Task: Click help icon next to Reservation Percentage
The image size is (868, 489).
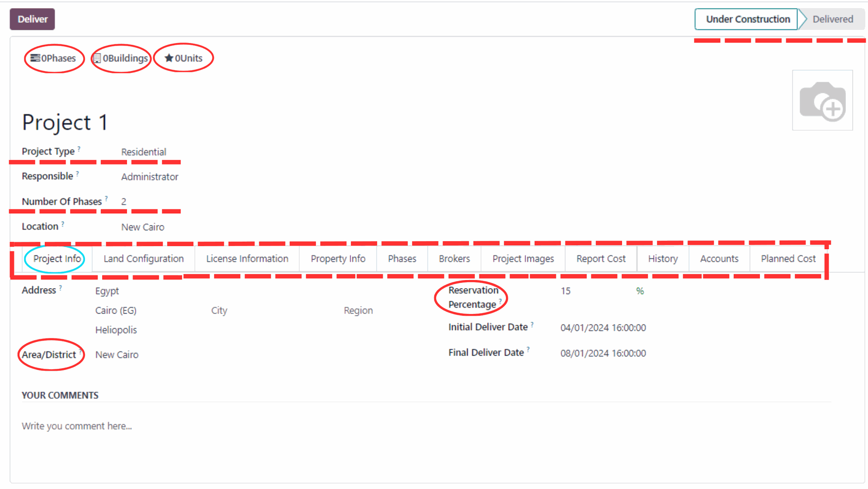Action: tap(500, 301)
